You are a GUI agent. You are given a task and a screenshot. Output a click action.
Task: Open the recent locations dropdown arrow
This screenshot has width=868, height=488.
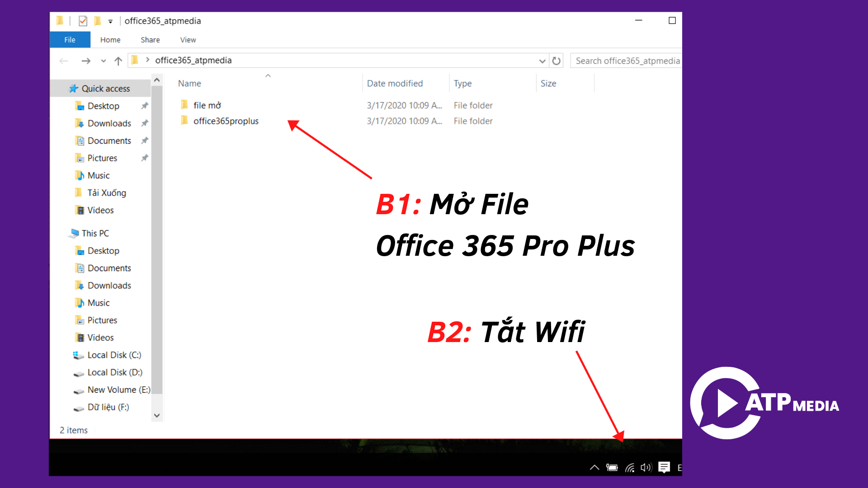point(104,61)
